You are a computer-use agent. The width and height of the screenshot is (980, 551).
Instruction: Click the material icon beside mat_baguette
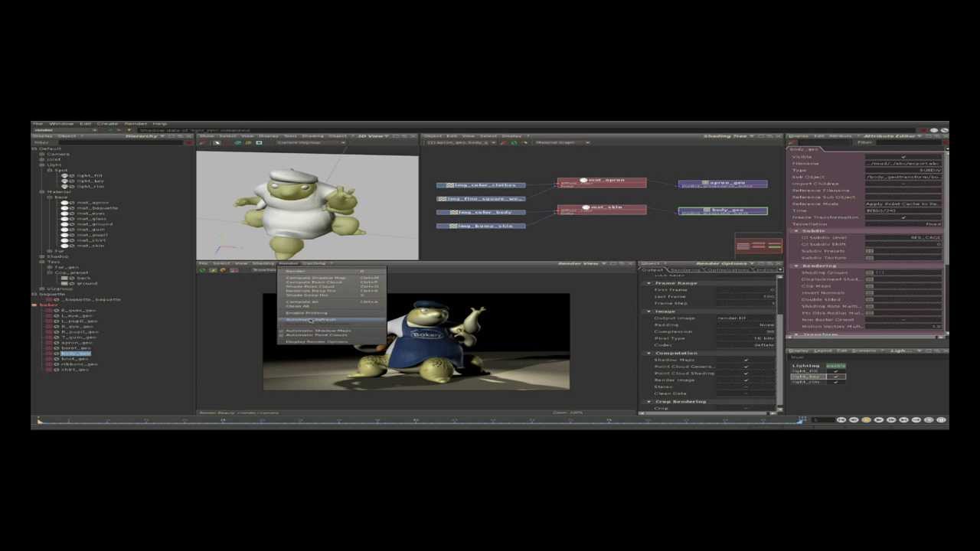[64, 208]
